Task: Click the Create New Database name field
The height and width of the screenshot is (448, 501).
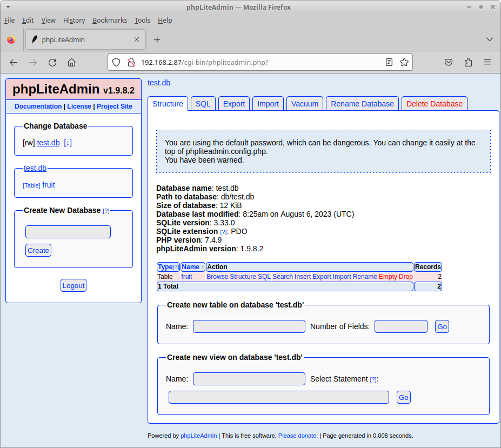Action: coord(68,232)
